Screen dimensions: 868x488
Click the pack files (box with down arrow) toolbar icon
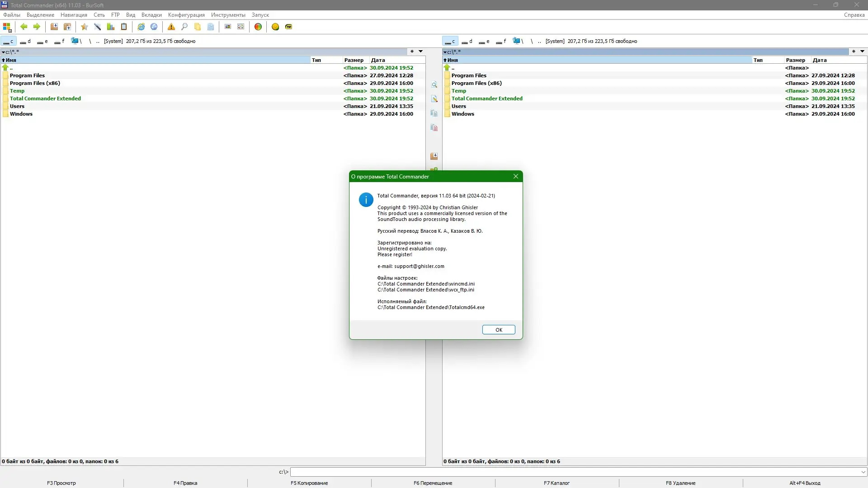click(54, 27)
